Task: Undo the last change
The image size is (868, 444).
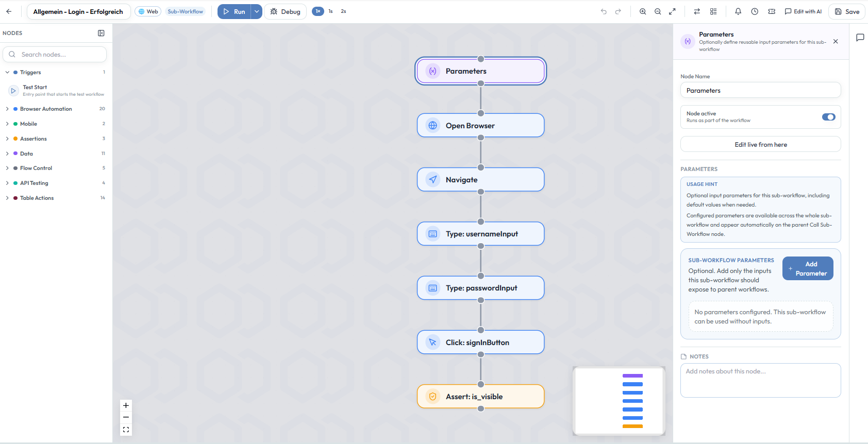Action: coord(604,11)
